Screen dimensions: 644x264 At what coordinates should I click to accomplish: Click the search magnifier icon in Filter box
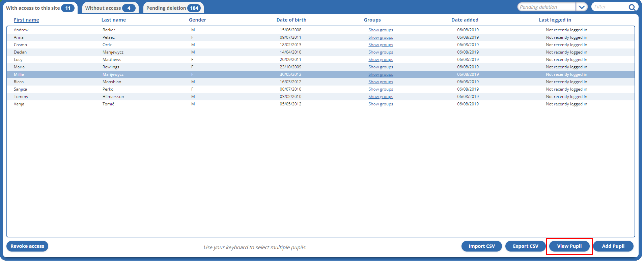click(632, 7)
